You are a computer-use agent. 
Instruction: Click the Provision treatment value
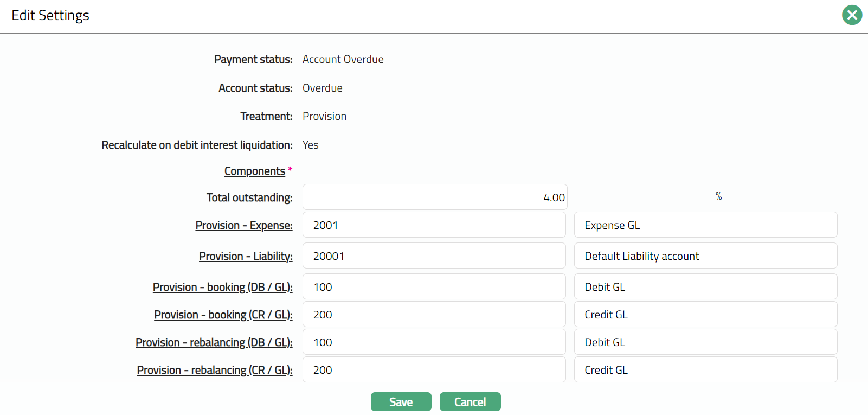(325, 116)
